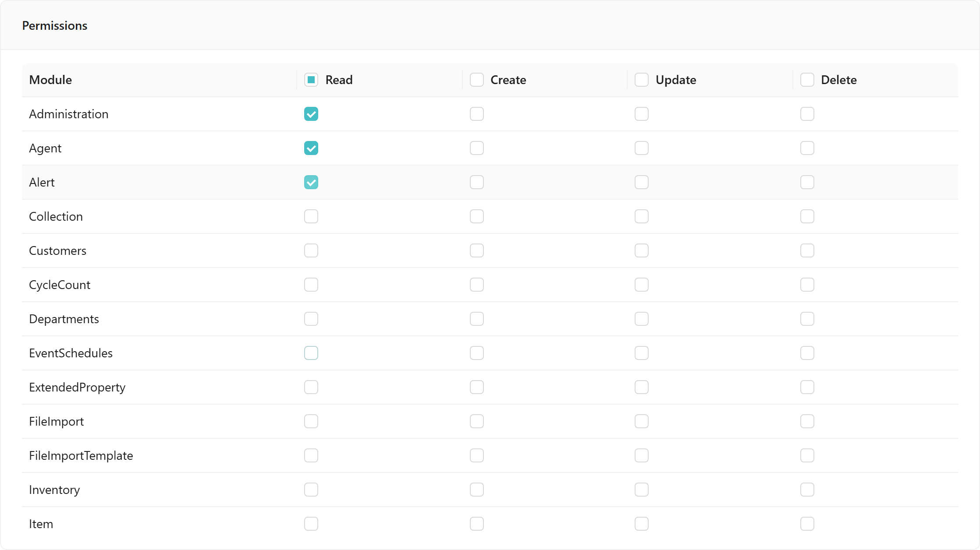Uncheck Read permission for Alert
Image resolution: width=980 pixels, height=550 pixels.
pos(311,182)
